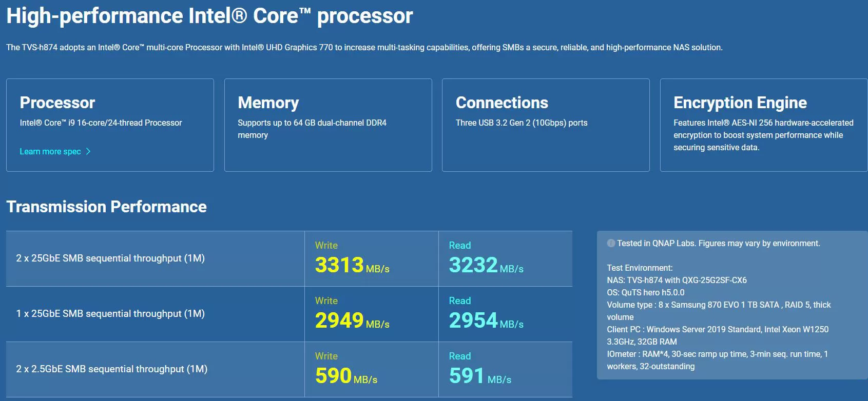Click the 2 x 25GbE SMB throughput row label
Viewport: 868px width, 401px height.
pyautogui.click(x=110, y=258)
